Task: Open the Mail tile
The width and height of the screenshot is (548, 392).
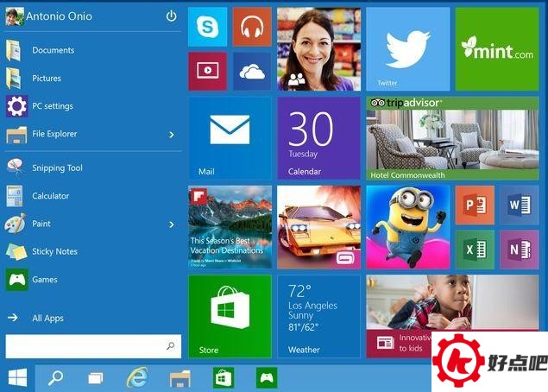Action: point(230,138)
